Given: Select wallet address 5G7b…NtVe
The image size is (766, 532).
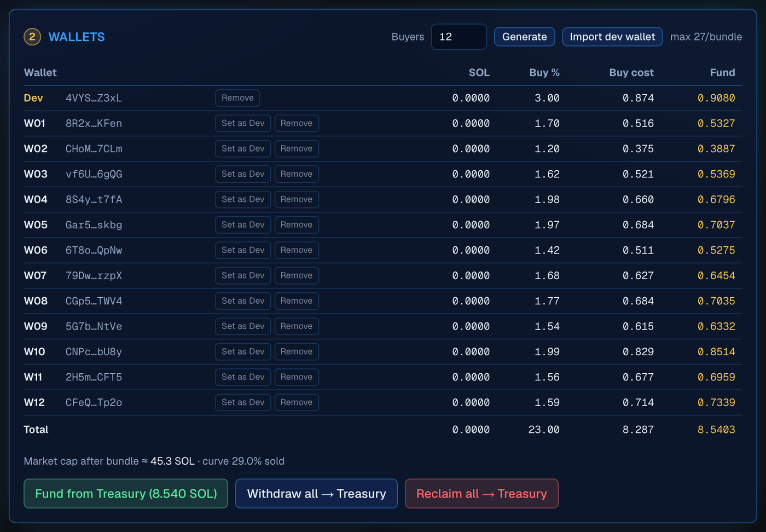Looking at the screenshot, I should click(x=94, y=326).
